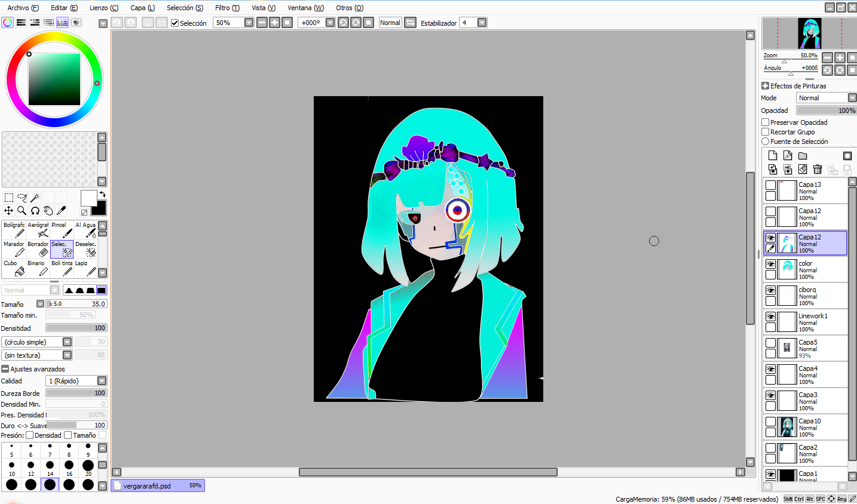Show the HSV sliders panel
Image resolution: width=857 pixels, height=504 pixels.
pos(35,22)
